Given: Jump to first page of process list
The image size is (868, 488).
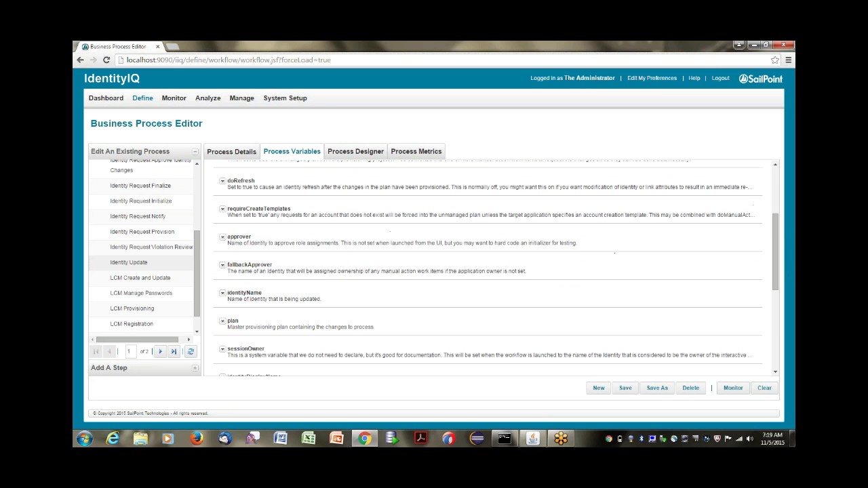Looking at the screenshot, I should tap(96, 351).
